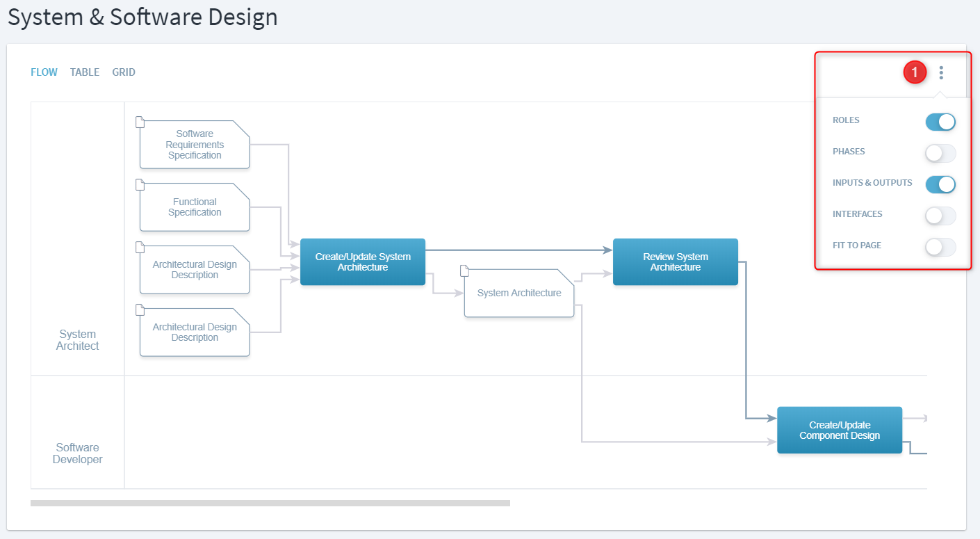
Task: Select the Flow view tab
Action: tap(44, 72)
